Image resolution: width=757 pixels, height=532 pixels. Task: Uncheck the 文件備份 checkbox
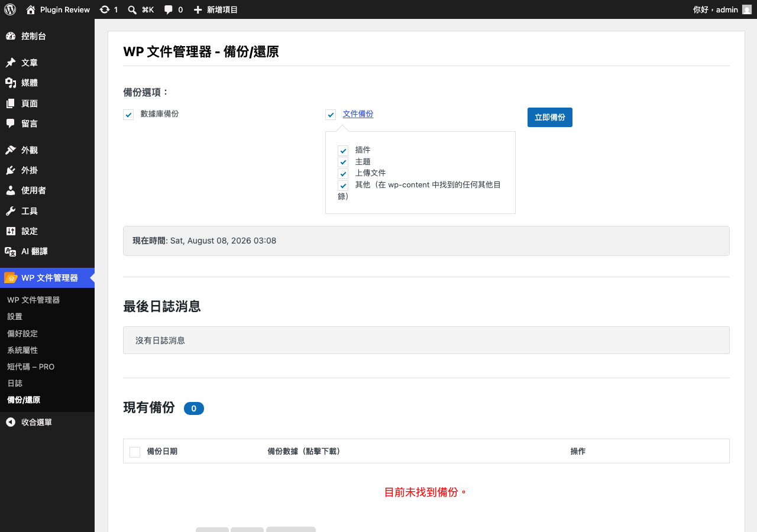pyautogui.click(x=331, y=115)
